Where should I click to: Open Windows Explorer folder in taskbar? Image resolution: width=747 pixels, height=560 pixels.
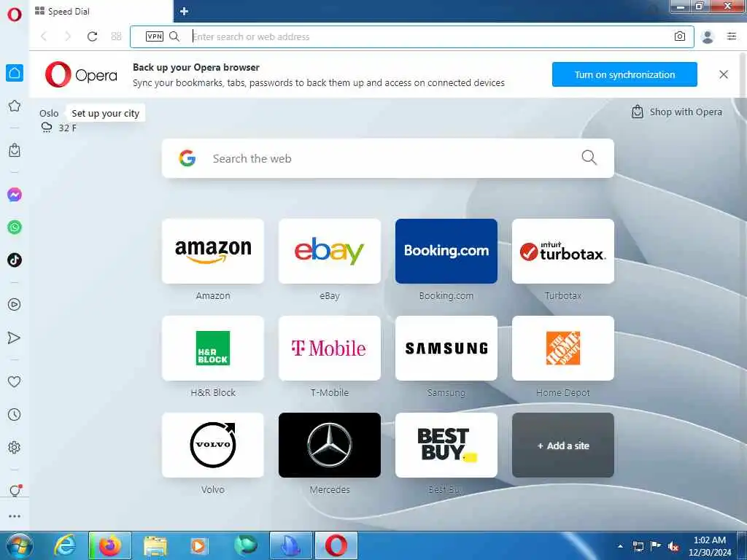(x=155, y=545)
